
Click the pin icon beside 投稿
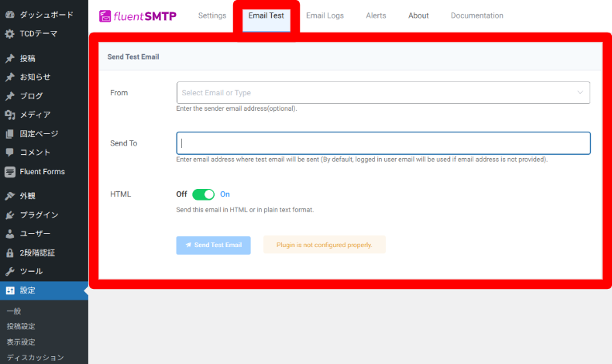tap(10, 59)
